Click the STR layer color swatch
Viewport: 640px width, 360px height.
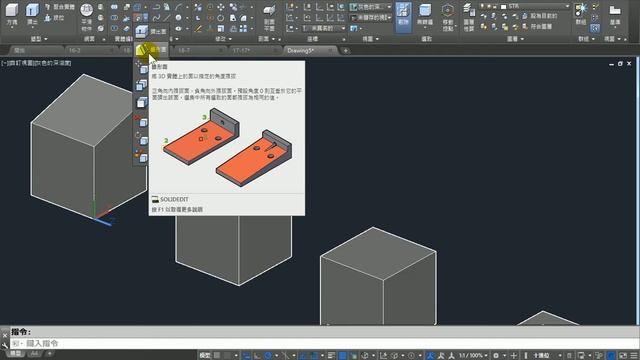click(x=503, y=7)
